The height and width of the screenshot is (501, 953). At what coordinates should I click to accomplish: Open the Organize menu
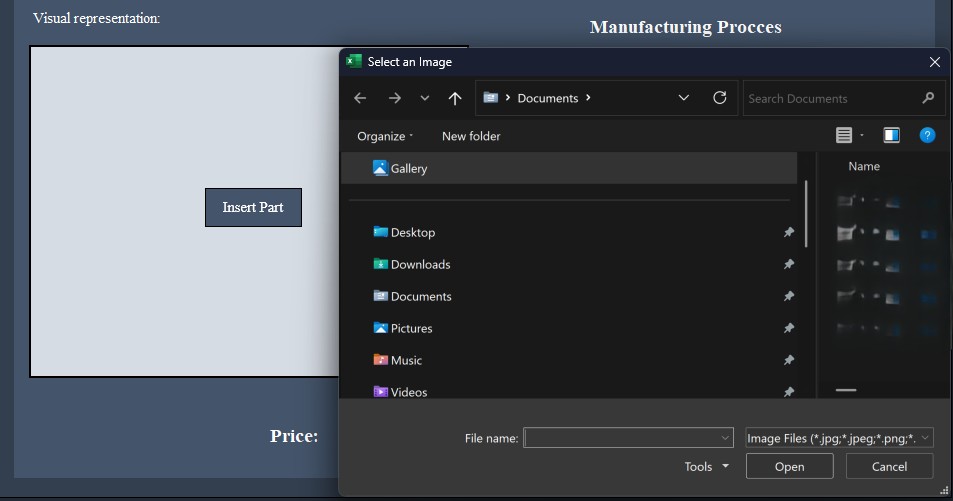click(385, 136)
